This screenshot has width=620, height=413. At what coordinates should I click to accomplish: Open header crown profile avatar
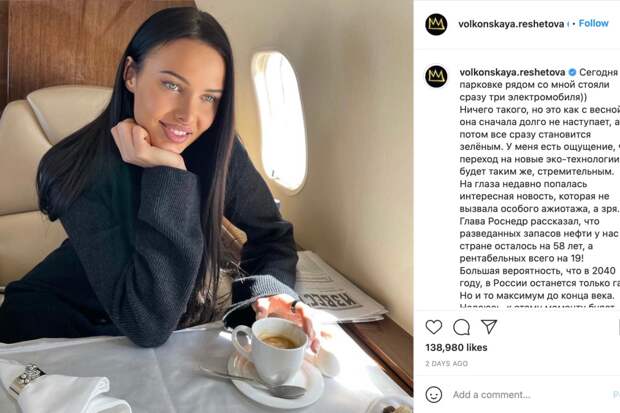point(436,24)
